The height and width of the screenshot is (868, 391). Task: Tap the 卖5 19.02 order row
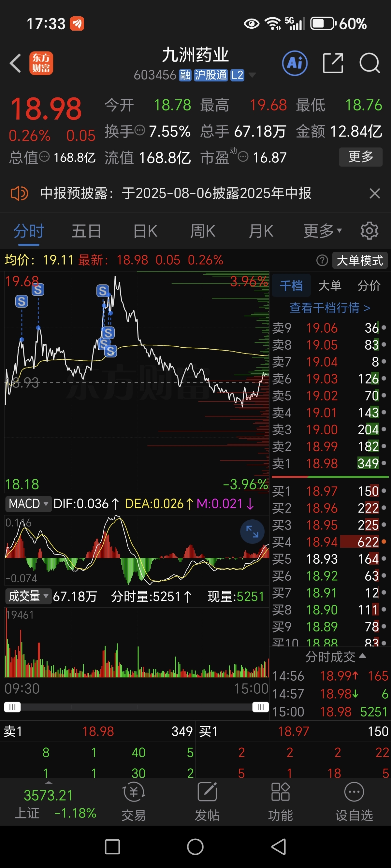pyautogui.click(x=330, y=396)
